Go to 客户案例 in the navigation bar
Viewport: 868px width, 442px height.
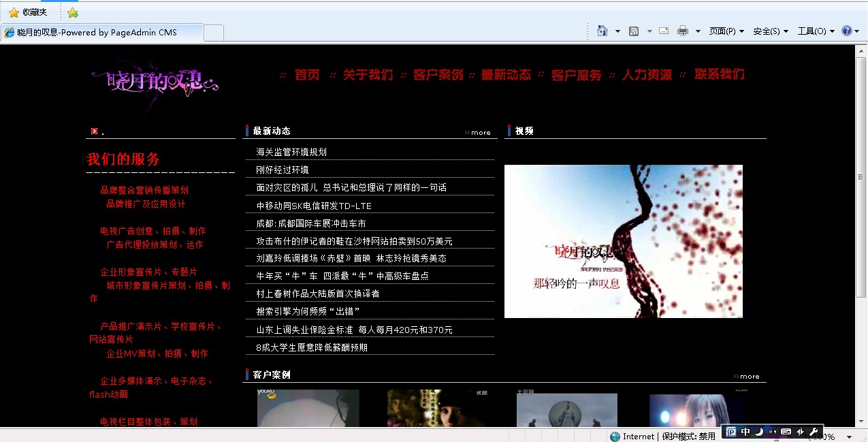coord(438,75)
